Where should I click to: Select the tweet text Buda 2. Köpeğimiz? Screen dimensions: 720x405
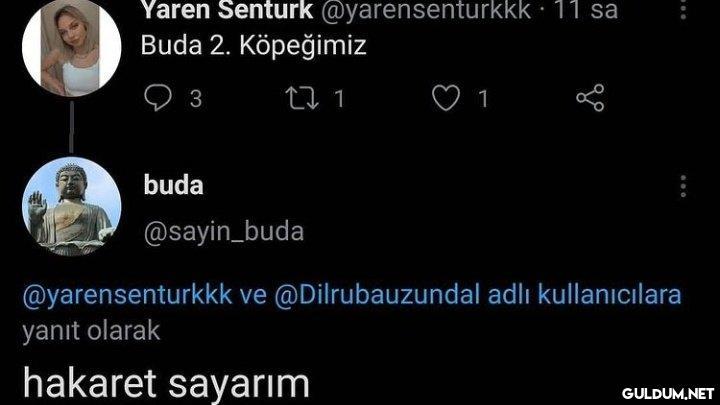pos(253,46)
